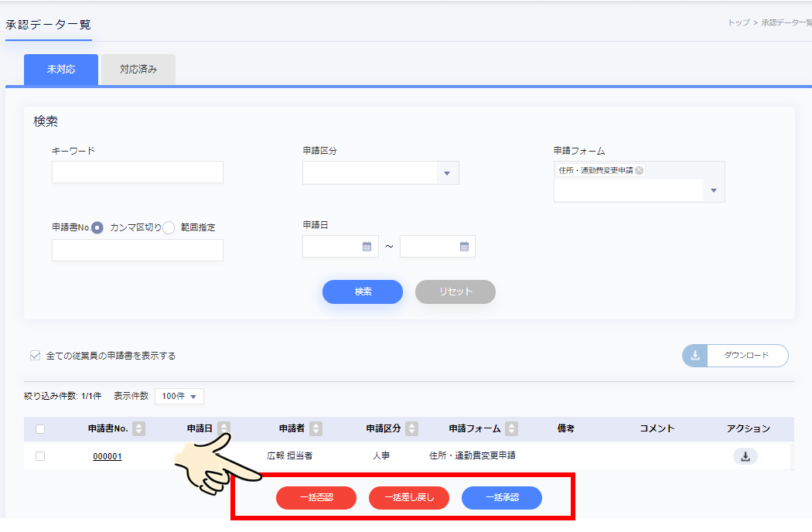Sort the list by 申請書No. column
Image resolution: width=812 pixels, height=532 pixels.
pyautogui.click(x=138, y=428)
